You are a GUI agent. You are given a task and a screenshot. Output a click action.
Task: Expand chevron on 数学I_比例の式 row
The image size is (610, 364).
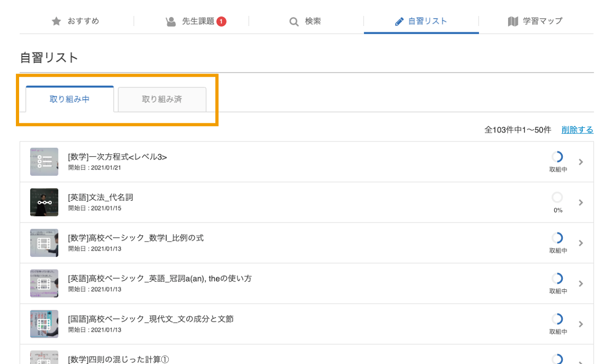click(x=581, y=243)
